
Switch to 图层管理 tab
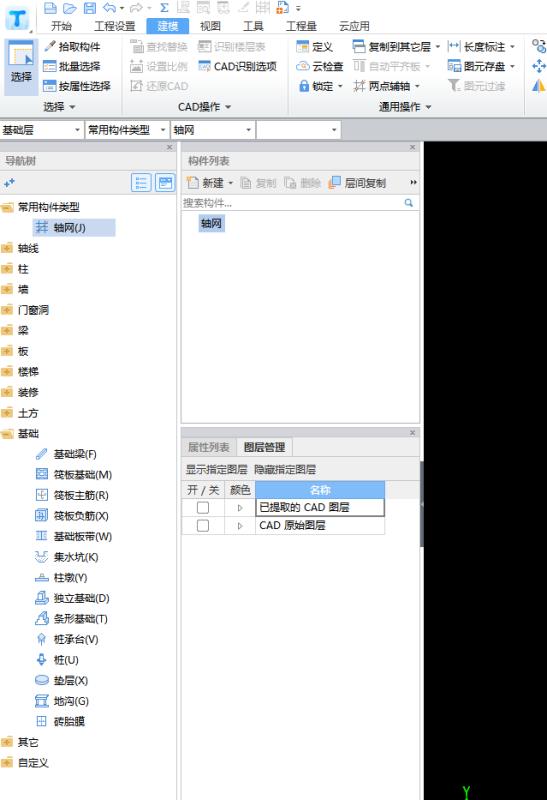point(264,447)
